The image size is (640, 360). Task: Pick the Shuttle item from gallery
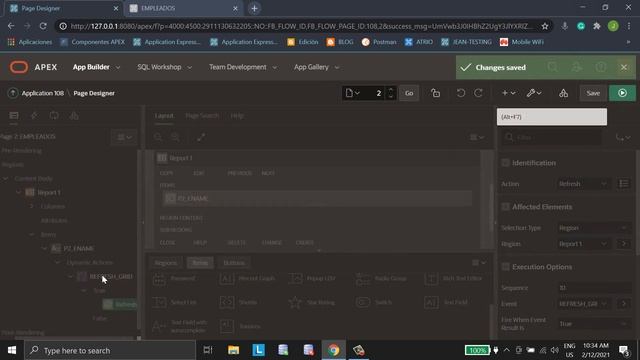coord(239,302)
